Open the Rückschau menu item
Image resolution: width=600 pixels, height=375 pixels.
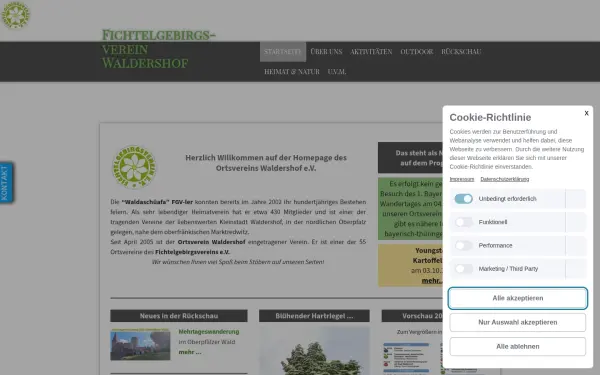coord(461,52)
